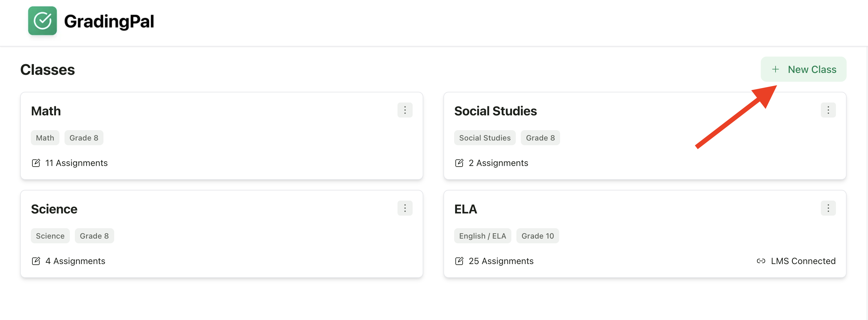Open the three-dot menu on Math card

point(405,110)
